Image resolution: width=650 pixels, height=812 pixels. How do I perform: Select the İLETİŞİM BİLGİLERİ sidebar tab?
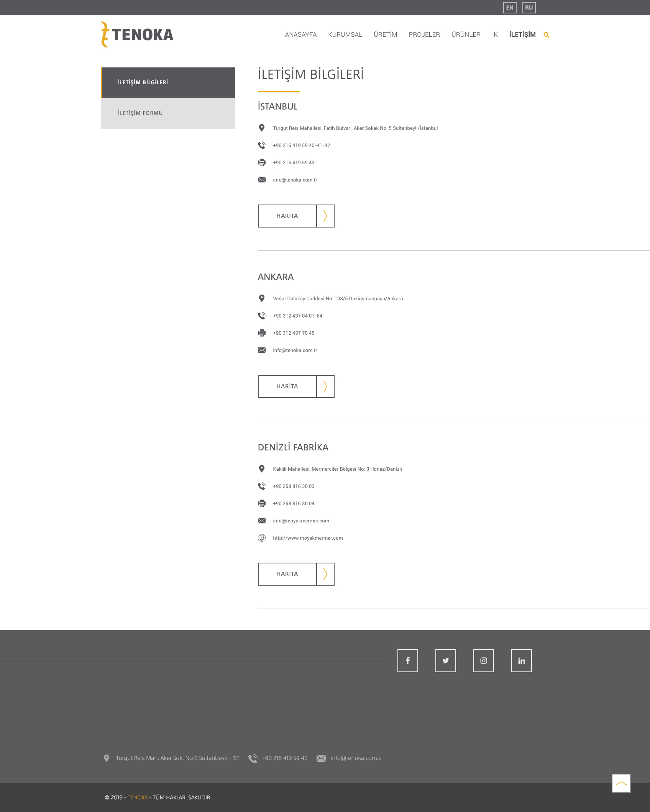point(168,83)
